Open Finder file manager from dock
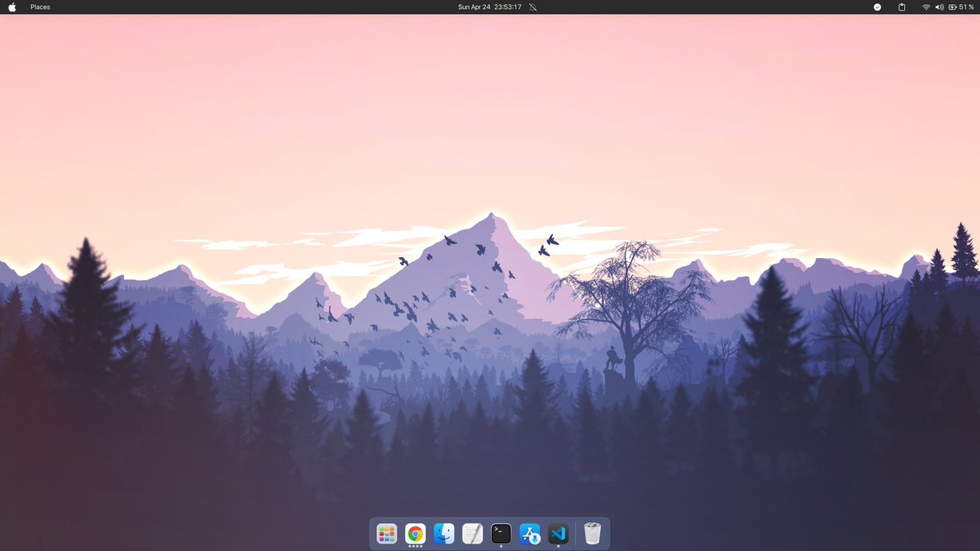 [x=444, y=534]
